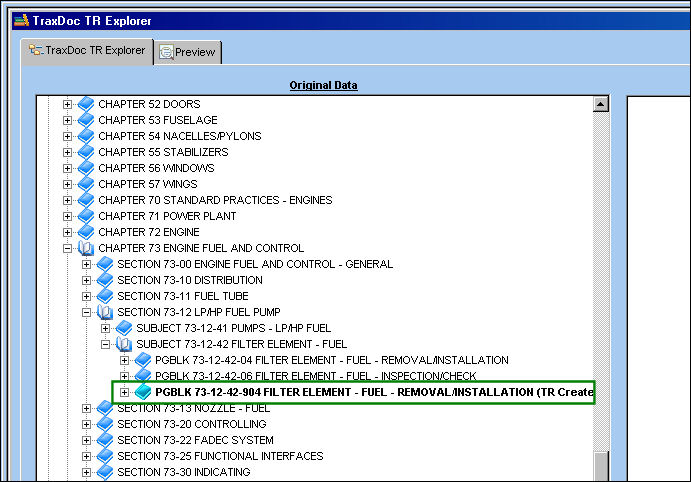The image size is (691, 482).
Task: Select 'SECTION 73-20 CONTROLLING' row text
Action: 192,424
